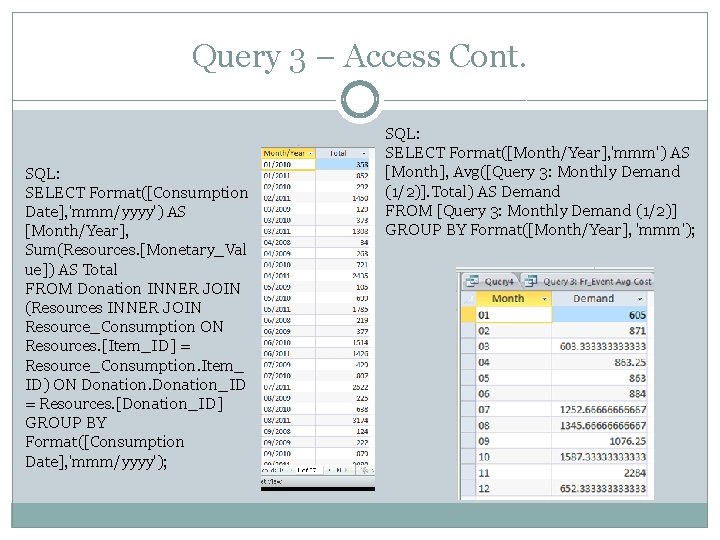Open the Demand column filter dropdown

coord(640,299)
